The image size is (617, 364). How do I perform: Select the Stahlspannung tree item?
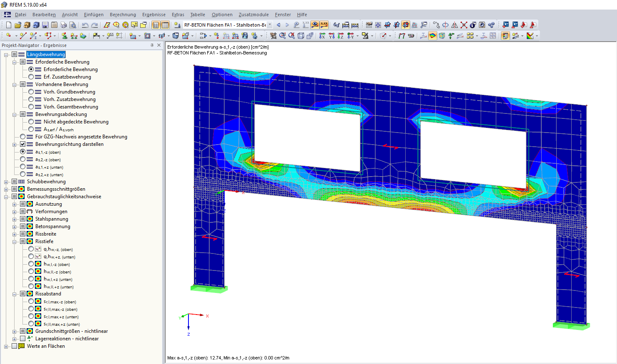pyautogui.click(x=52, y=219)
